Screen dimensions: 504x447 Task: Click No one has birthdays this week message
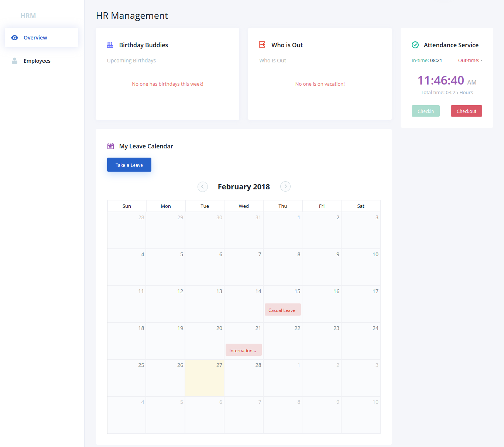(x=168, y=84)
